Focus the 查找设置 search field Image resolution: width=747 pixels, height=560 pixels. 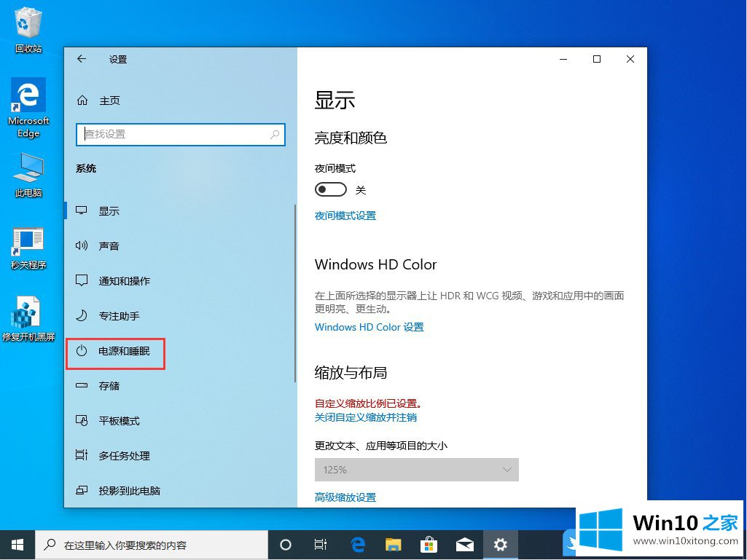tap(181, 134)
